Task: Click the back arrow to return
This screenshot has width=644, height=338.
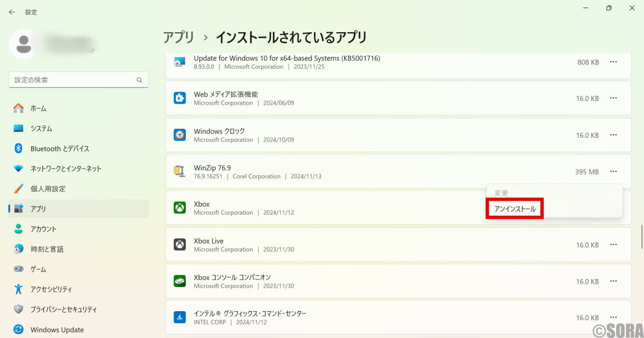Action: (x=12, y=12)
